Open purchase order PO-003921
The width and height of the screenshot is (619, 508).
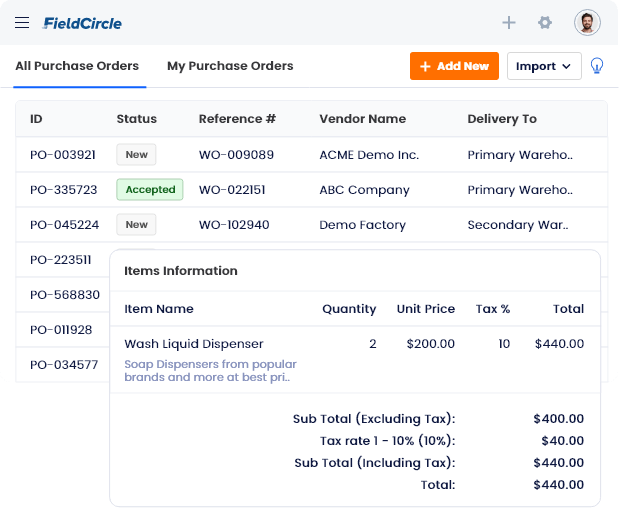tap(63, 155)
